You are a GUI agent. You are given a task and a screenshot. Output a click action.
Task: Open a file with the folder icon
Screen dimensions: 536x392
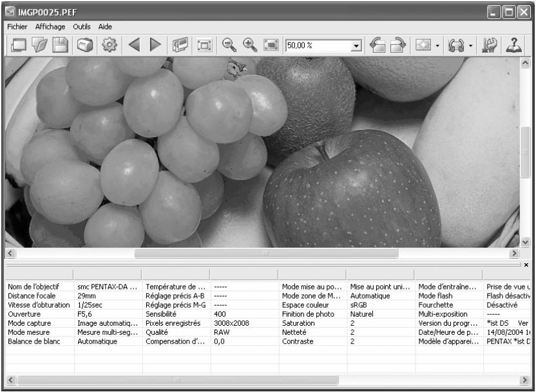pos(39,45)
